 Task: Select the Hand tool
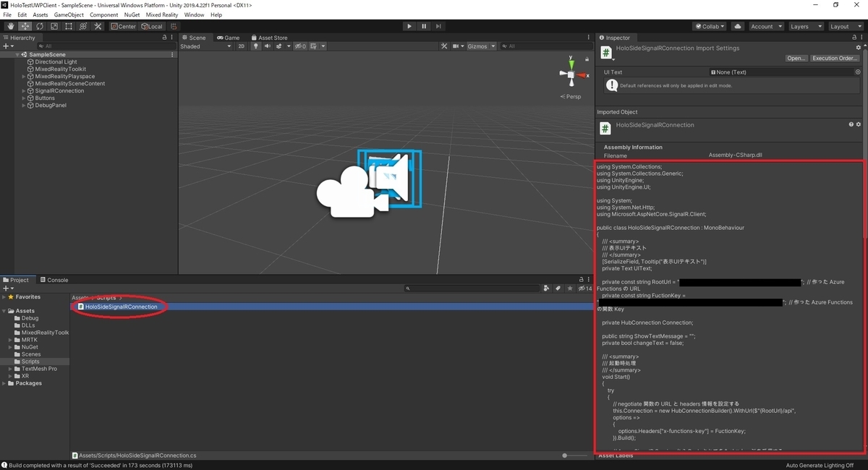[10, 26]
